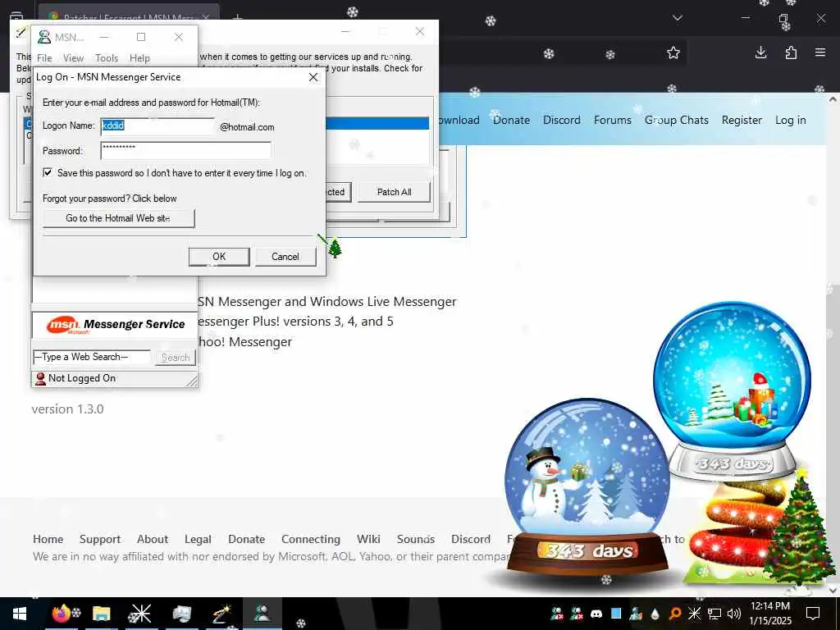Open the notification center icon
The image size is (840, 630).
(x=813, y=614)
